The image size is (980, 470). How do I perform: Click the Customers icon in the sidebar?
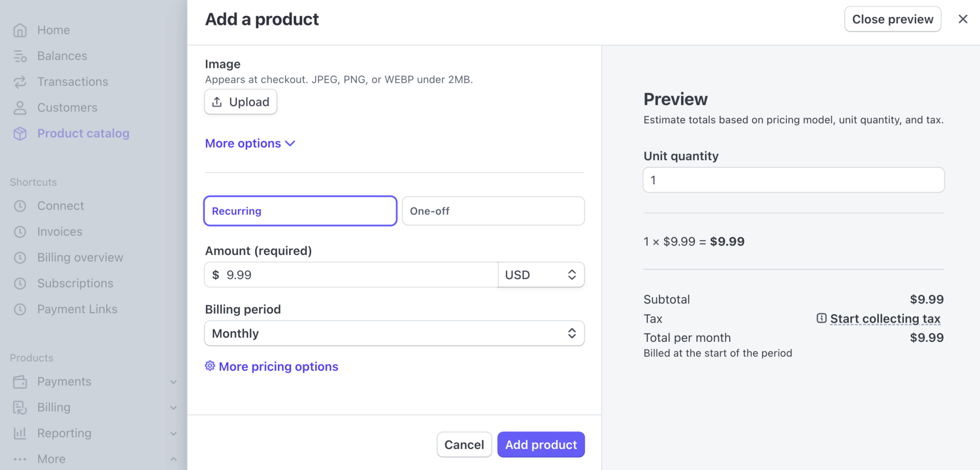click(20, 108)
